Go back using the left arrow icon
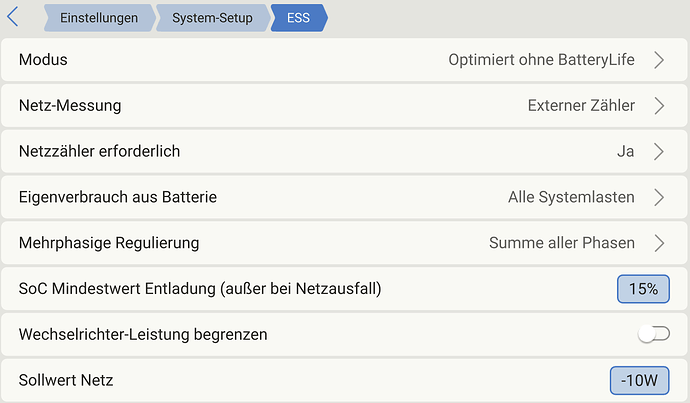The image size is (690, 403). click(13, 17)
